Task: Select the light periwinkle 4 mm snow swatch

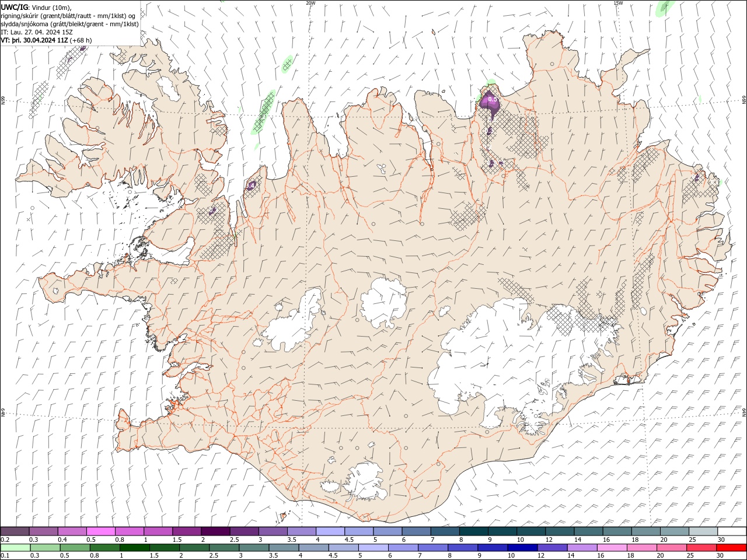Action: pos(330,531)
